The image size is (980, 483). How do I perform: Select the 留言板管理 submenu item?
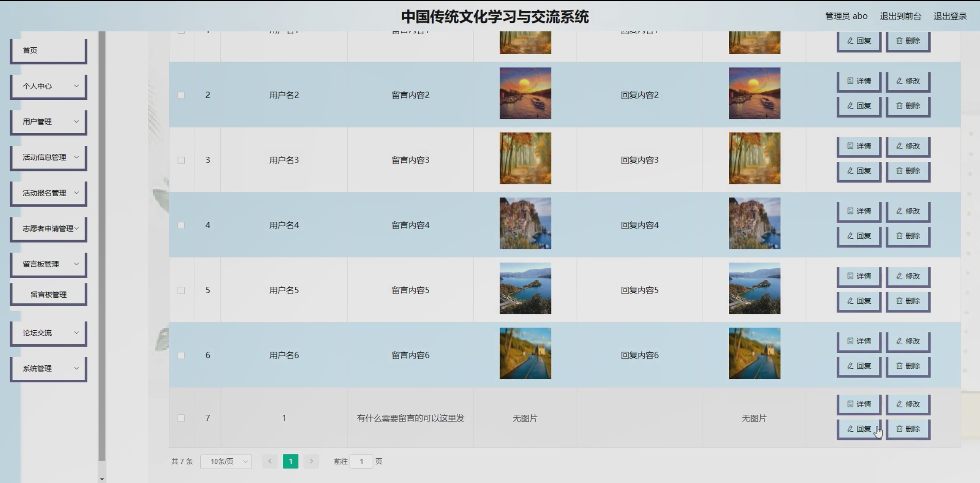pyautogui.click(x=49, y=295)
